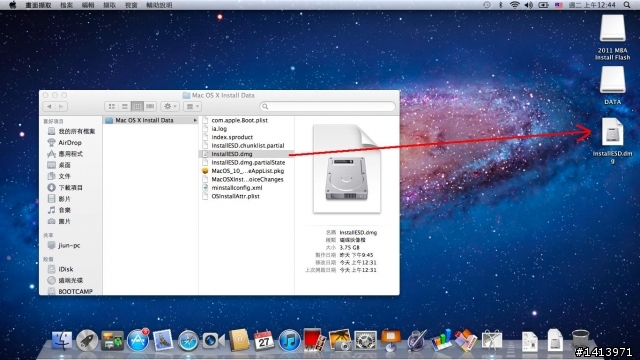The height and width of the screenshot is (360, 640).
Task: Switch Finder to icon view
Action: (x=111, y=107)
